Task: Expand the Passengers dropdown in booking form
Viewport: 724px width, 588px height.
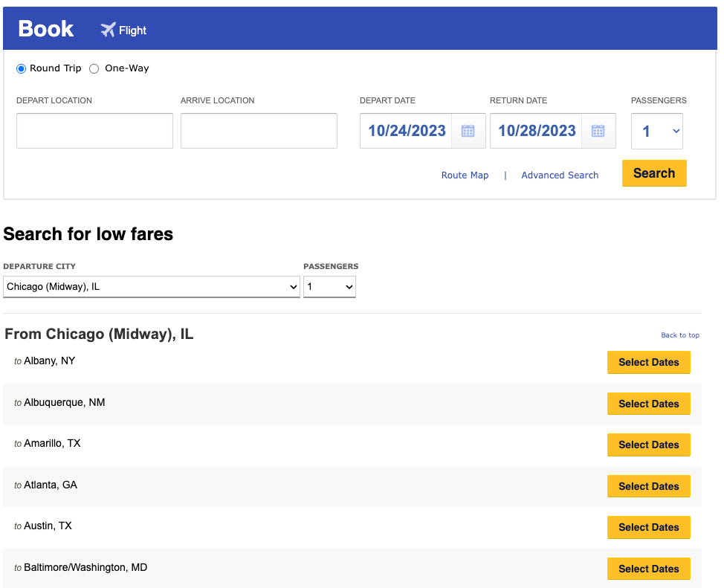Action: point(657,132)
